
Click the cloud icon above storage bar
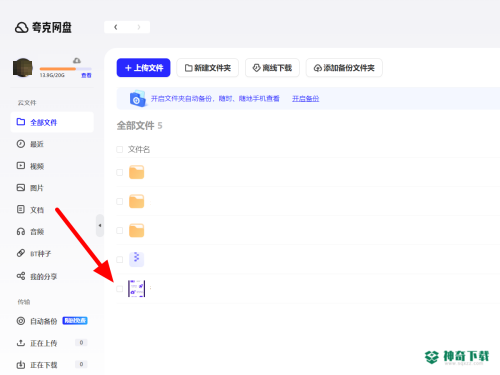[x=77, y=61]
